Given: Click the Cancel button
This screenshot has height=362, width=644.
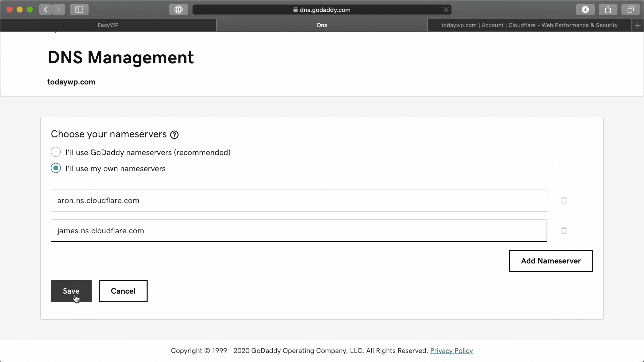Looking at the screenshot, I should 123,291.
